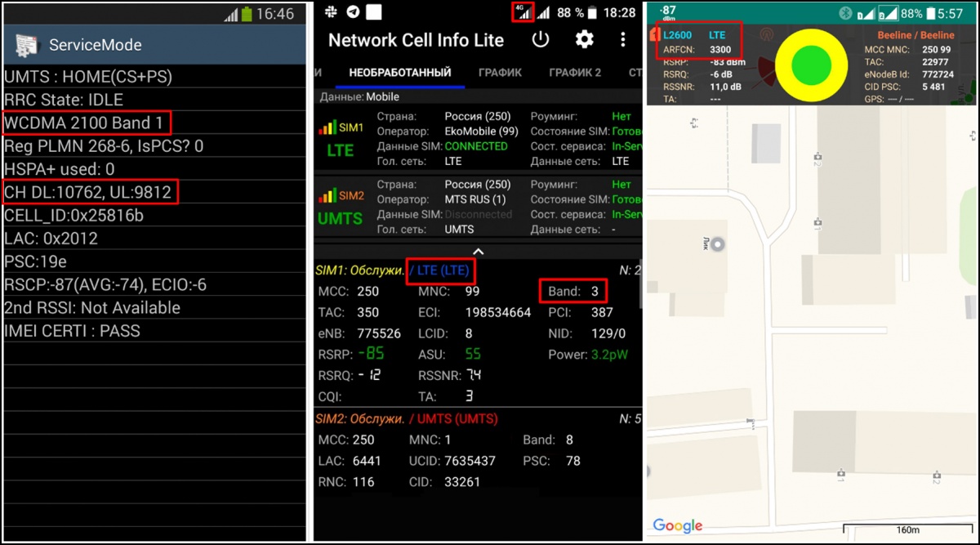Open the three-dot overflow menu
Screen dimensions: 980x545
623,39
